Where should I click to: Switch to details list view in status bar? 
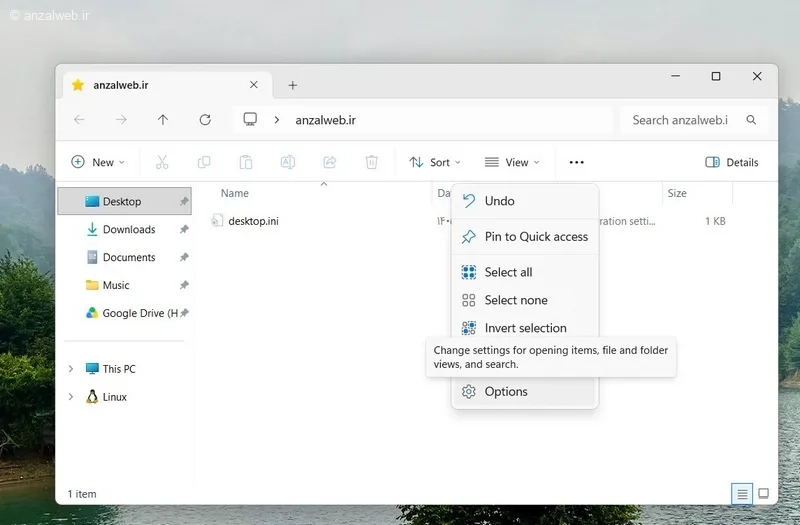742,494
